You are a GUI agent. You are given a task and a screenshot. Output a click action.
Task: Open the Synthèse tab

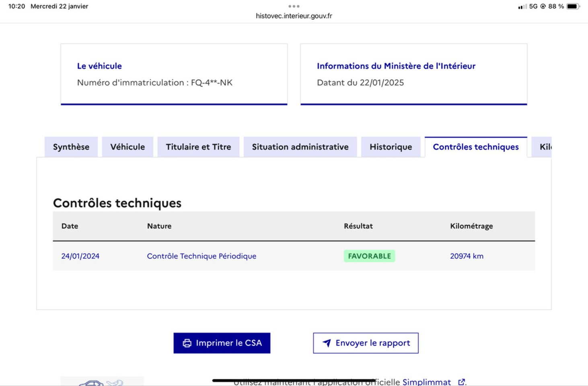pos(71,147)
